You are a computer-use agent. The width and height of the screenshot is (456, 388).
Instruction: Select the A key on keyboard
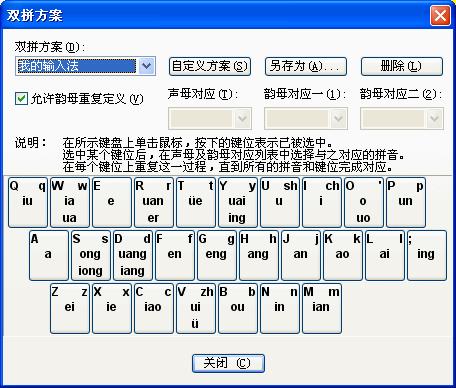tap(49, 255)
